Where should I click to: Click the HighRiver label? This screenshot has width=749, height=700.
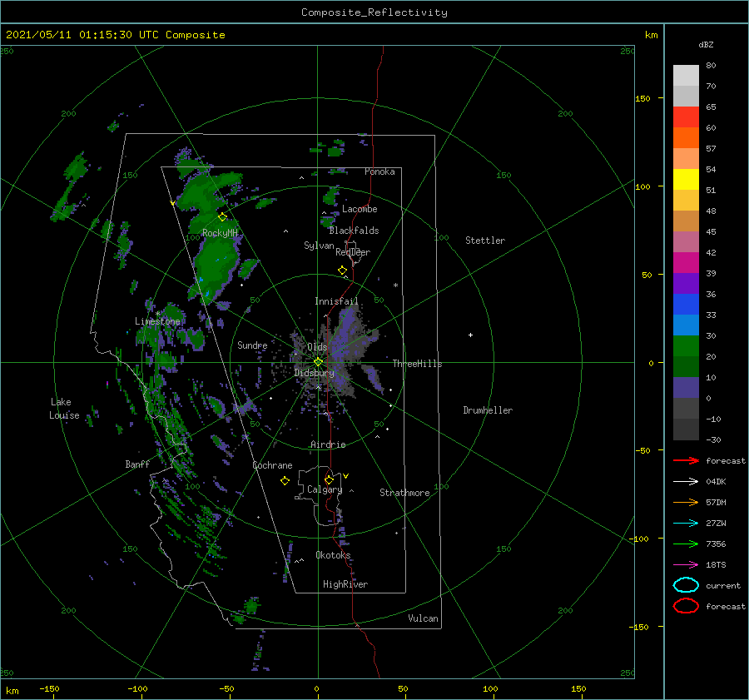(x=345, y=584)
